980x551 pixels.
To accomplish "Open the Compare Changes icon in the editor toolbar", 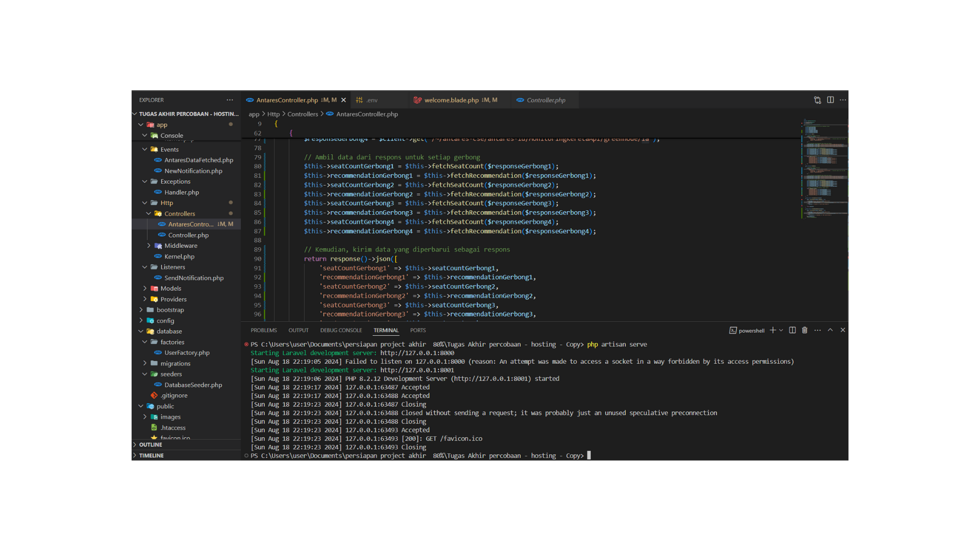I will click(817, 100).
